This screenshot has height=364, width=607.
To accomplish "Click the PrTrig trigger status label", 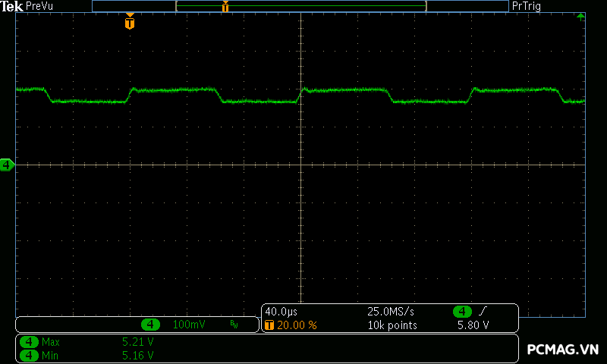I will click(526, 6).
